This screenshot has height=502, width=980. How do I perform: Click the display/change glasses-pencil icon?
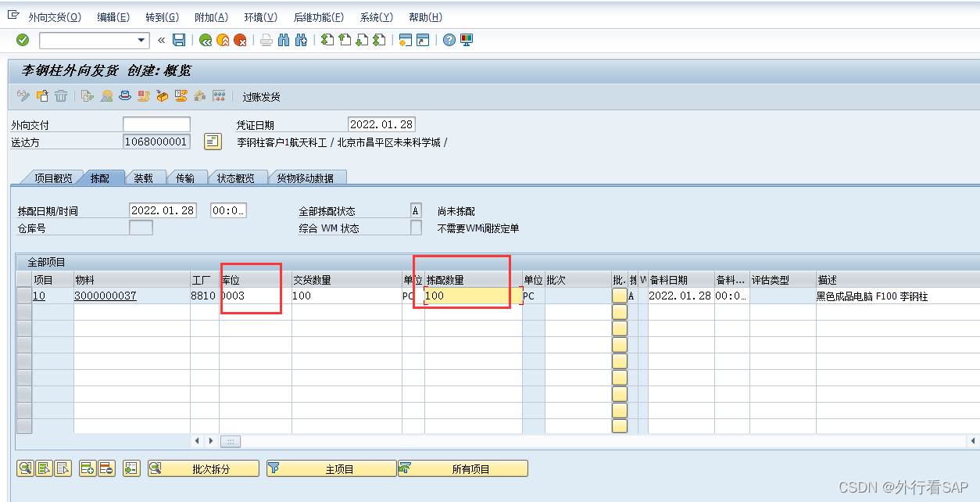point(23,96)
